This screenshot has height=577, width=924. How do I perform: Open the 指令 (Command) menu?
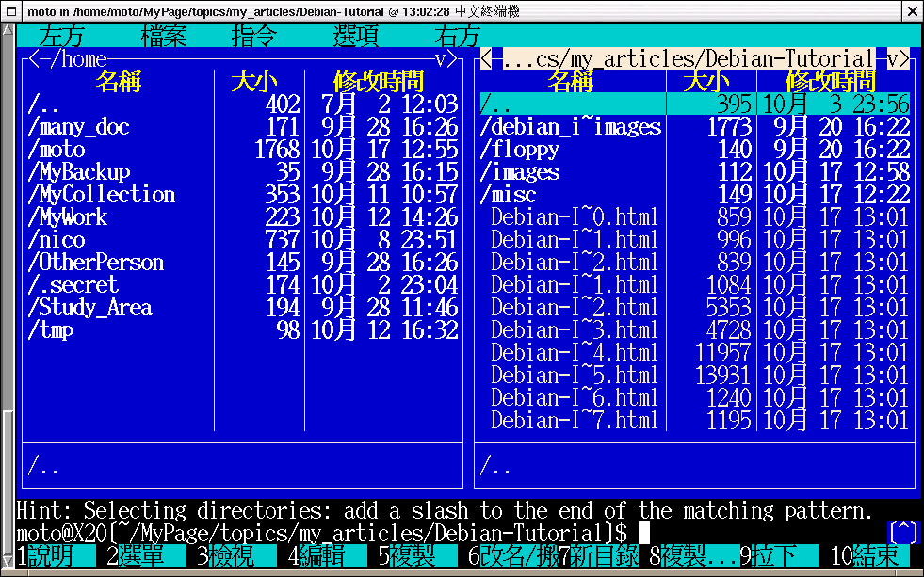[254, 36]
